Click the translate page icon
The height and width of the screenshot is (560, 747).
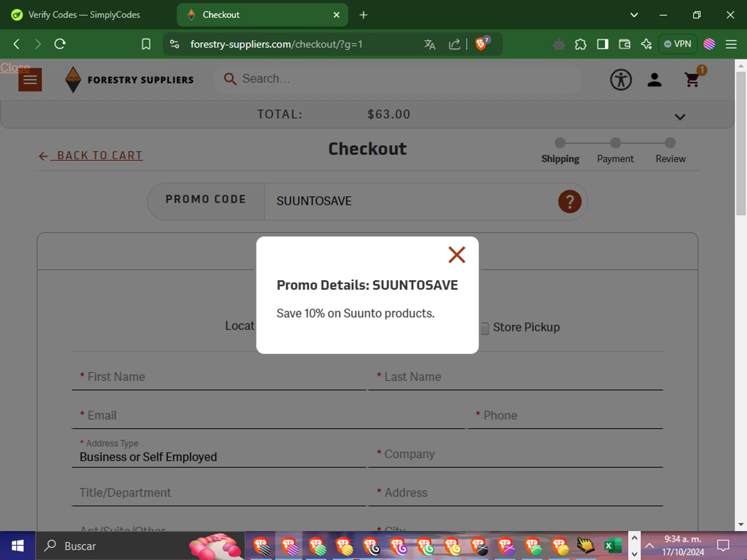click(x=430, y=44)
